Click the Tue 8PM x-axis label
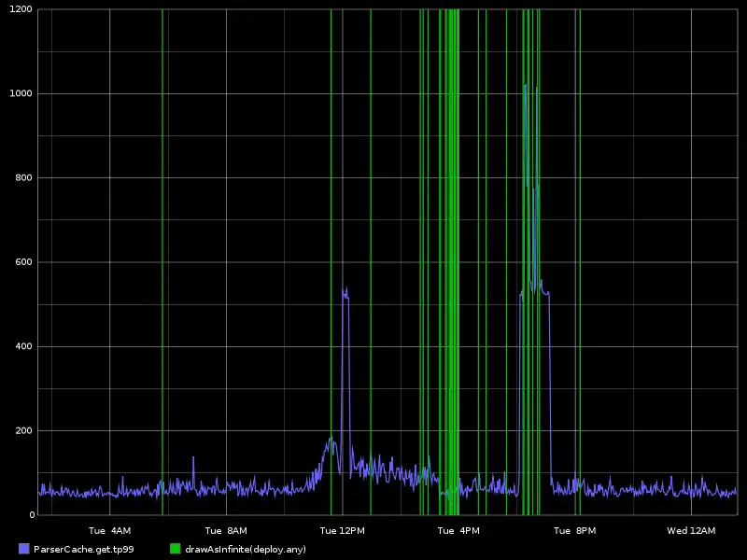 click(573, 531)
